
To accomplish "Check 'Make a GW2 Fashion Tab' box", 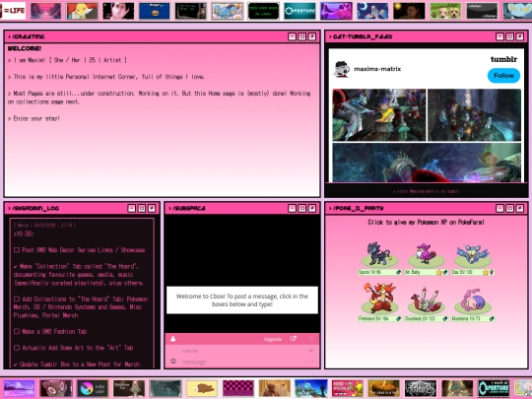I will tap(17, 331).
